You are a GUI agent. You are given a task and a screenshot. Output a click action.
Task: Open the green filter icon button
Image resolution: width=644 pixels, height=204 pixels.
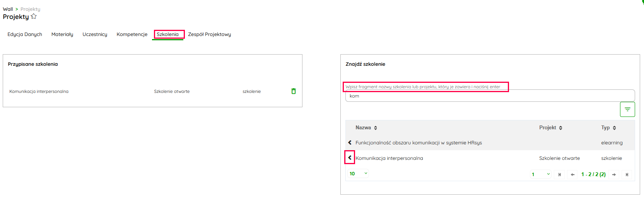[x=627, y=110]
